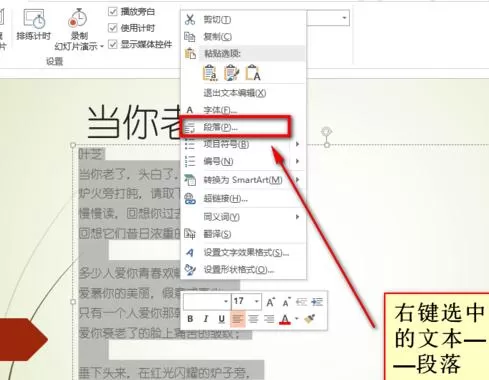Select right align in mini toolbar

(269, 319)
